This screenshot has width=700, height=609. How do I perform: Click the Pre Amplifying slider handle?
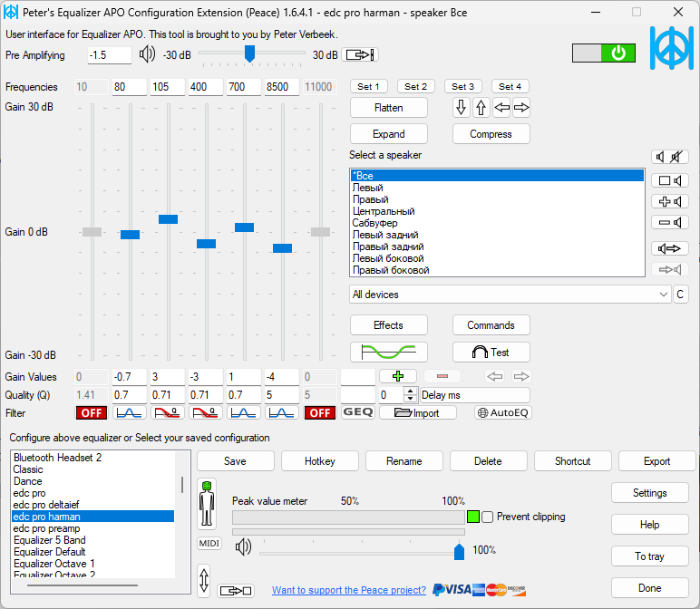(249, 53)
